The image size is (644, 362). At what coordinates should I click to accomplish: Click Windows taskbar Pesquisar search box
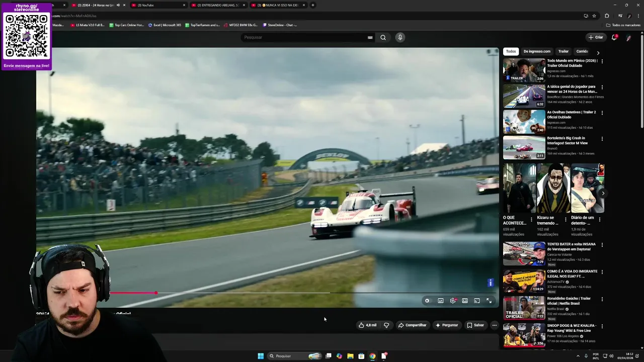(x=294, y=356)
